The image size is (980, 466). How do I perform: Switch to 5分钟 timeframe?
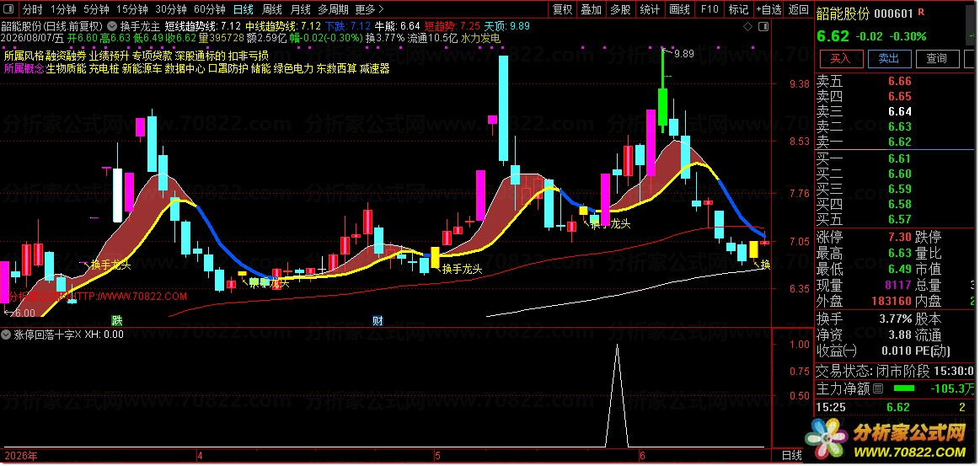pyautogui.click(x=95, y=9)
